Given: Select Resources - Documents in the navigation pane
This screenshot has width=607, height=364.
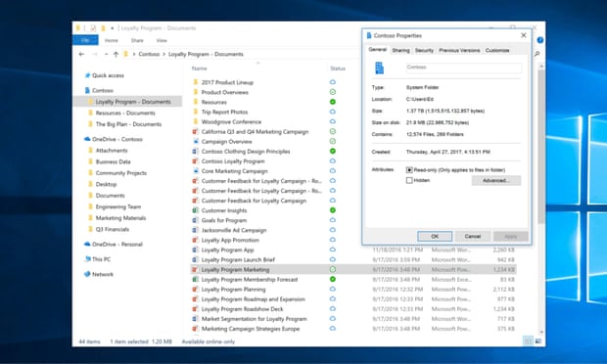Looking at the screenshot, I should point(125,113).
